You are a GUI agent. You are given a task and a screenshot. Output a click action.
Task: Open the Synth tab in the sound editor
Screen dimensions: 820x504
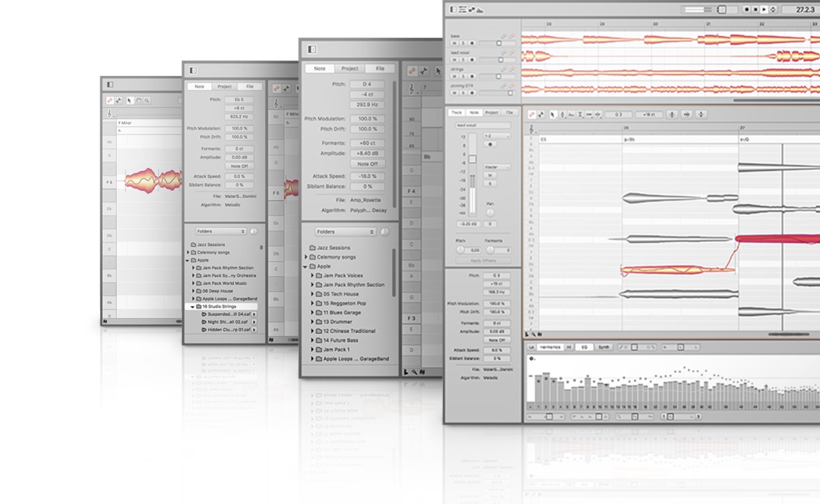604,347
